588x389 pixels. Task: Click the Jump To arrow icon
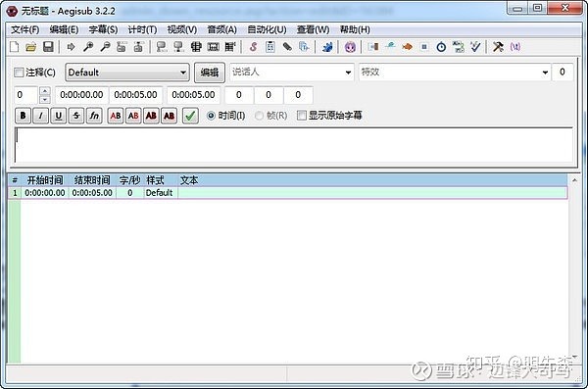[x=71, y=47]
